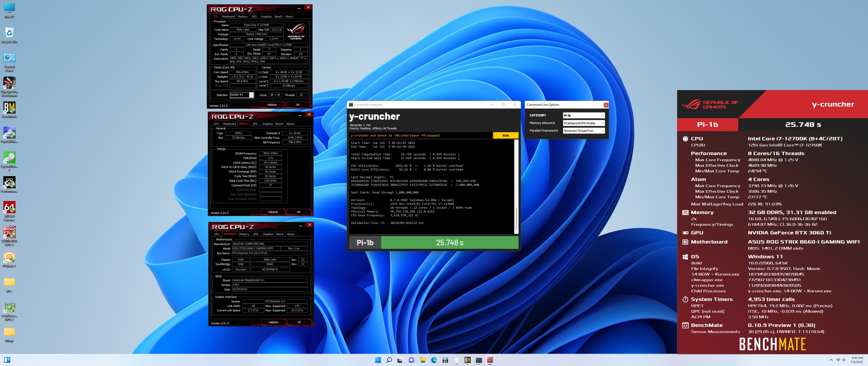Click DRAM Frequency value 3092.4 MHz

pos(270,153)
